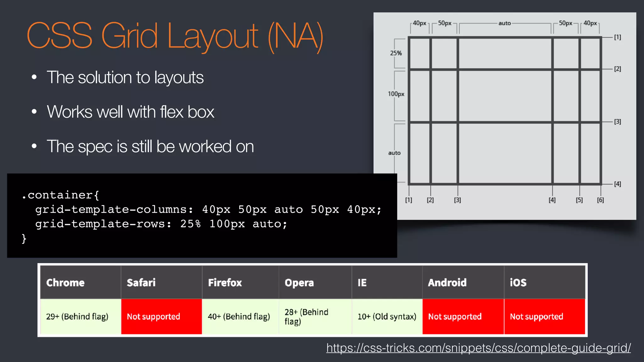Viewport: 644px width, 362px height.
Task: Click the center auto label above grid diagram
Action: [504, 23]
